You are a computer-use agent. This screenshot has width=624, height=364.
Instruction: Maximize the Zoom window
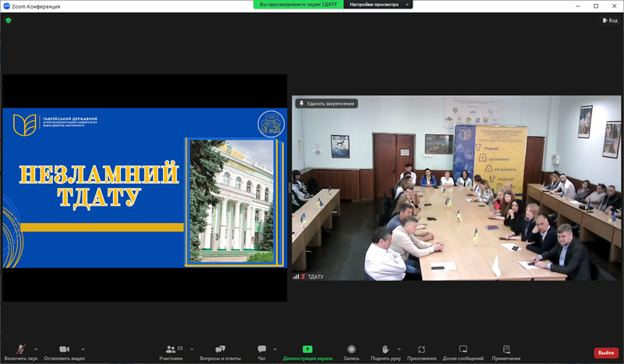(596, 6)
